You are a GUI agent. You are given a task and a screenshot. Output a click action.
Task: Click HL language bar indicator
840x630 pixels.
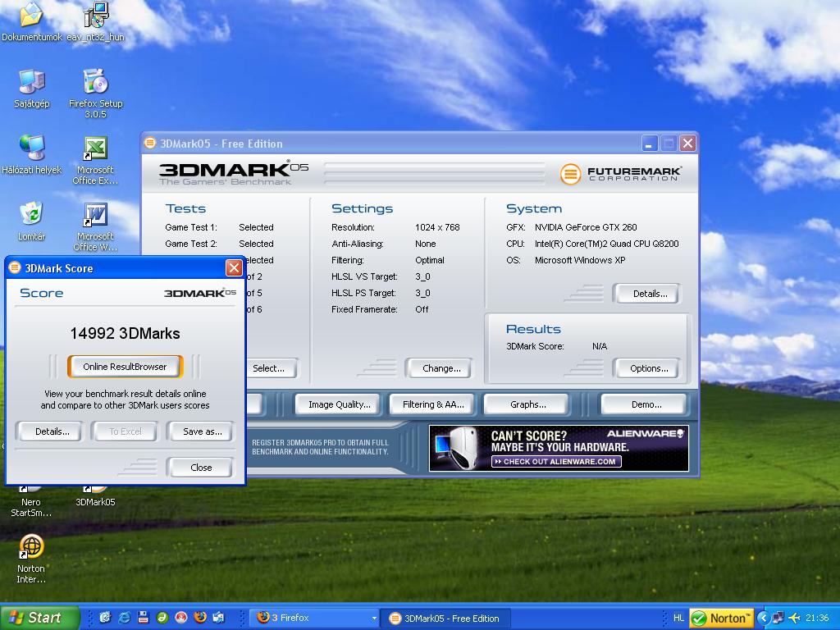pyautogui.click(x=678, y=619)
